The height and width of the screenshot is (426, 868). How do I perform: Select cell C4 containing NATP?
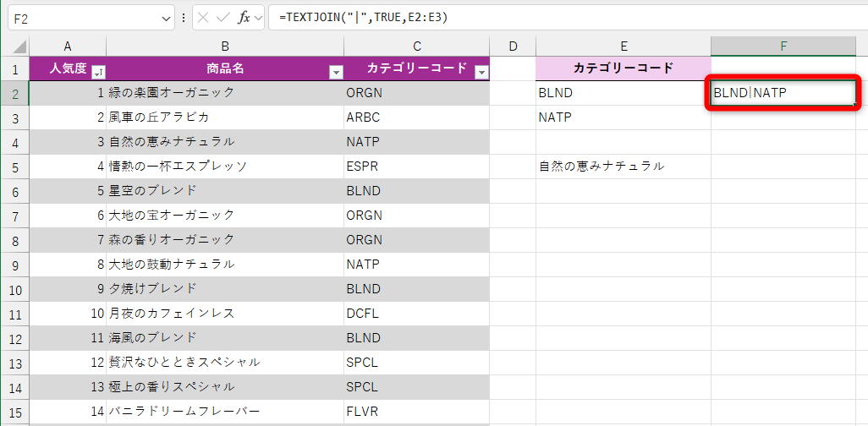click(x=417, y=142)
